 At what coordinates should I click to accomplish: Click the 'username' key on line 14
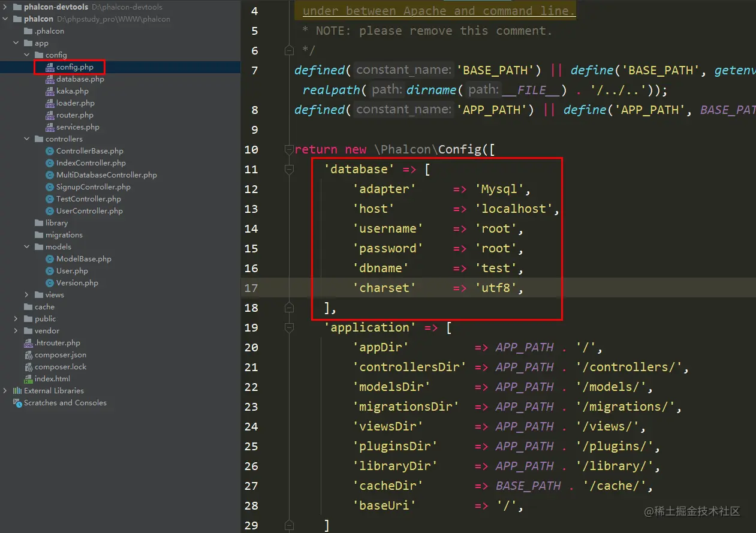tap(388, 228)
